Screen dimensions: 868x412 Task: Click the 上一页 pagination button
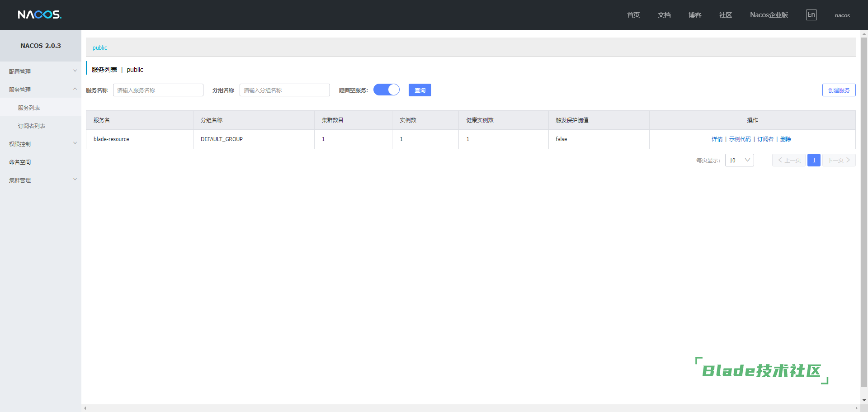coord(789,160)
